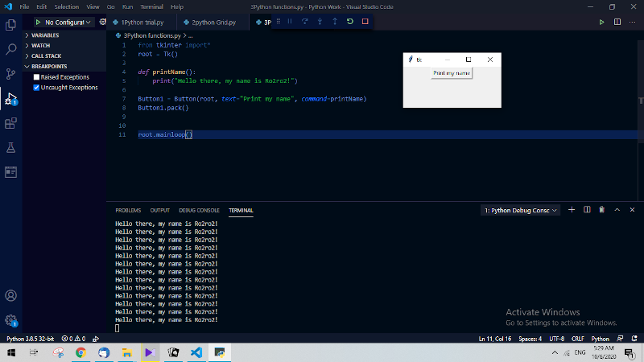
Task: Open Google Chrome from taskbar
Action: click(x=81, y=352)
